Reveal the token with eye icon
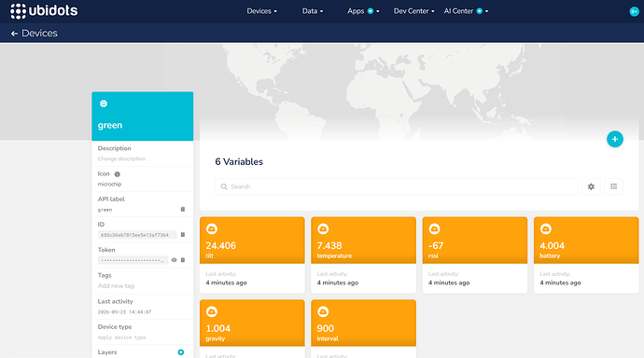The image size is (644, 358). coord(174,260)
